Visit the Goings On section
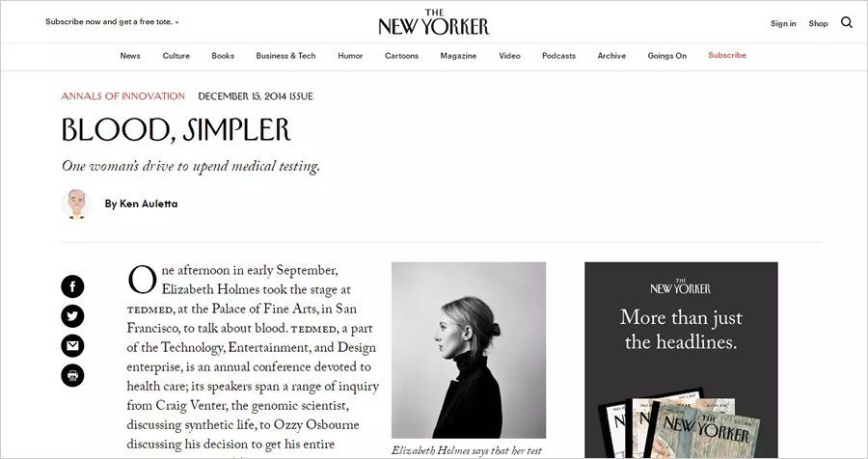 coord(667,56)
